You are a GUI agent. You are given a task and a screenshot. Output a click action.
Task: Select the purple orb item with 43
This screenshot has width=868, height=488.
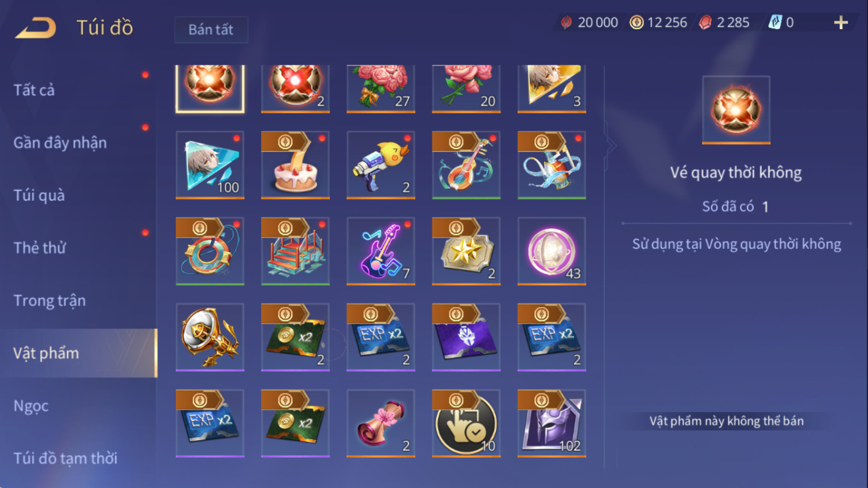(551, 251)
